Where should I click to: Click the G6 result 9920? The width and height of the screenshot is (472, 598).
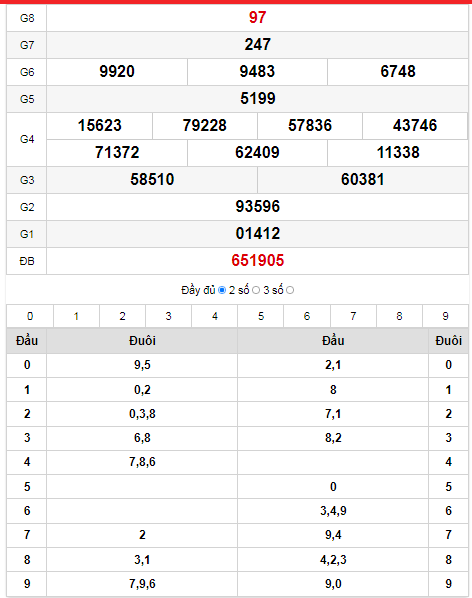[117, 72]
